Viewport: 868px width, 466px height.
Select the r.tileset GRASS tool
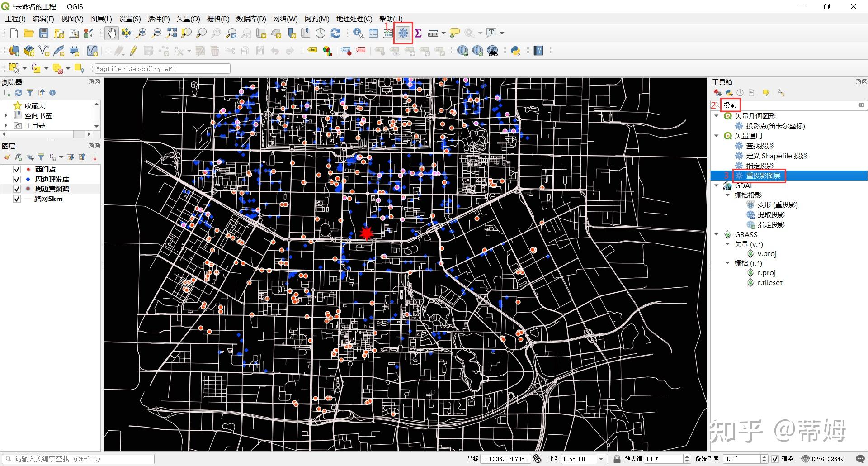pos(769,282)
